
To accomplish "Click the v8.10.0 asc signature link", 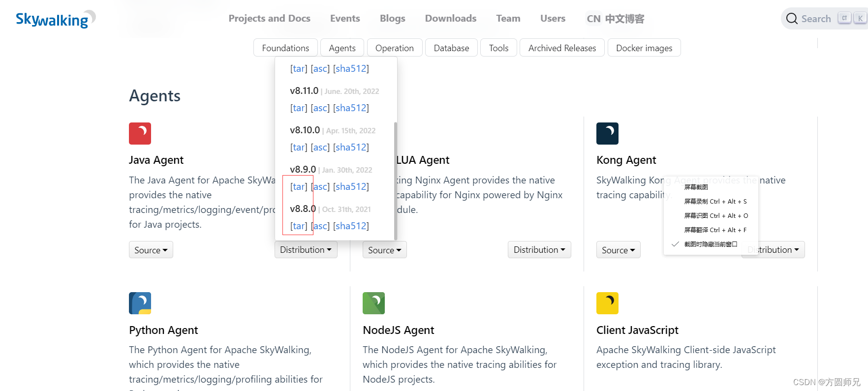I will point(320,147).
